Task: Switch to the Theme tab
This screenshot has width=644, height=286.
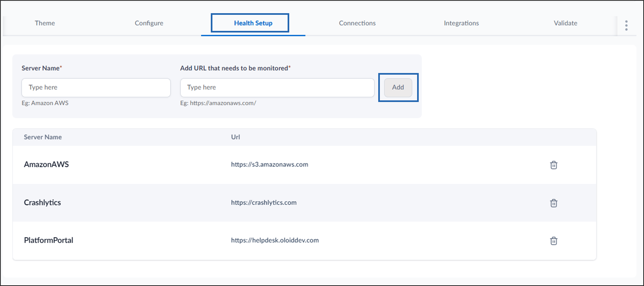Action: tap(45, 23)
